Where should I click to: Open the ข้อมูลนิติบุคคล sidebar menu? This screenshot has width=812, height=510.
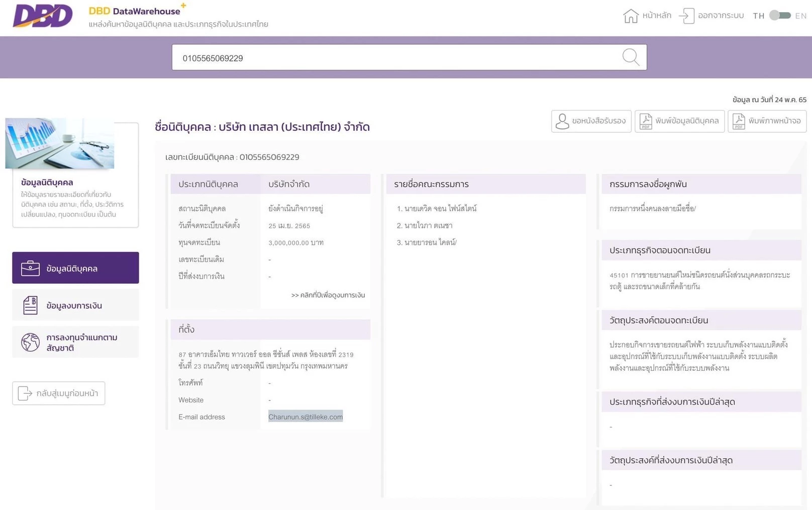pos(75,268)
